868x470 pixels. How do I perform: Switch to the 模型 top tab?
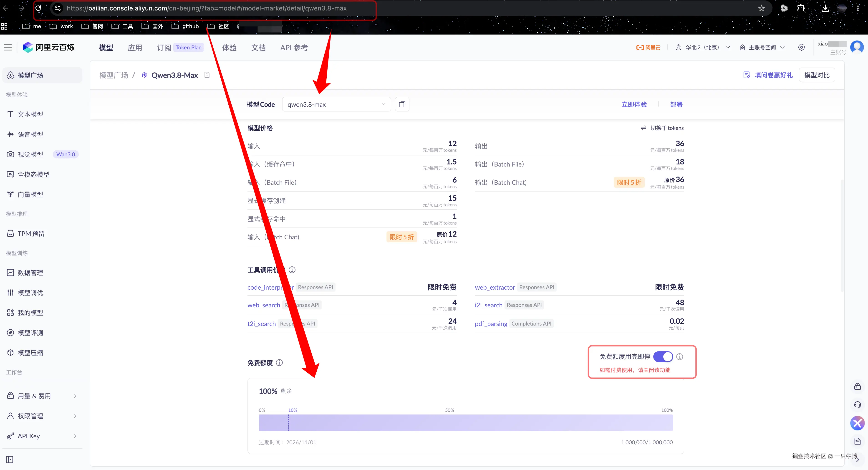(x=106, y=48)
